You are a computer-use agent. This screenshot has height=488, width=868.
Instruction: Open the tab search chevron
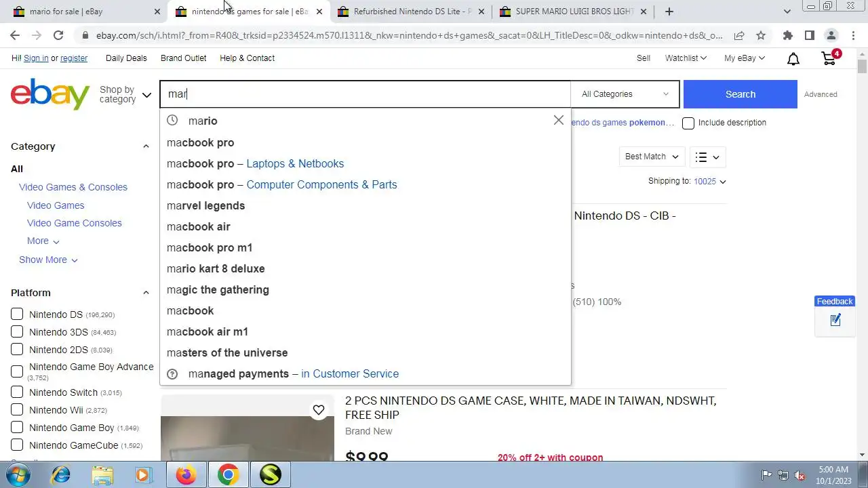pos(787,12)
